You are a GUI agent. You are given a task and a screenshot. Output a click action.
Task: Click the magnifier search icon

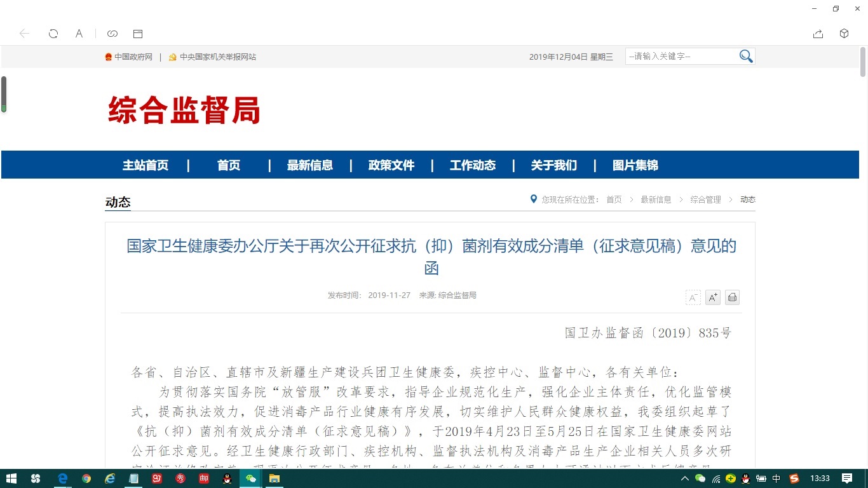745,57
